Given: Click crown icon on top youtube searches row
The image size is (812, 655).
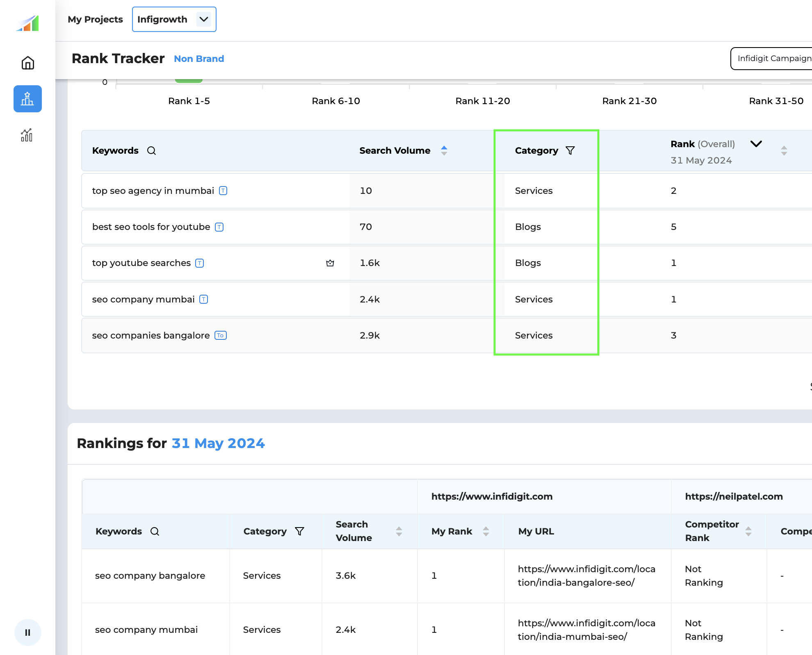Looking at the screenshot, I should click(x=330, y=263).
